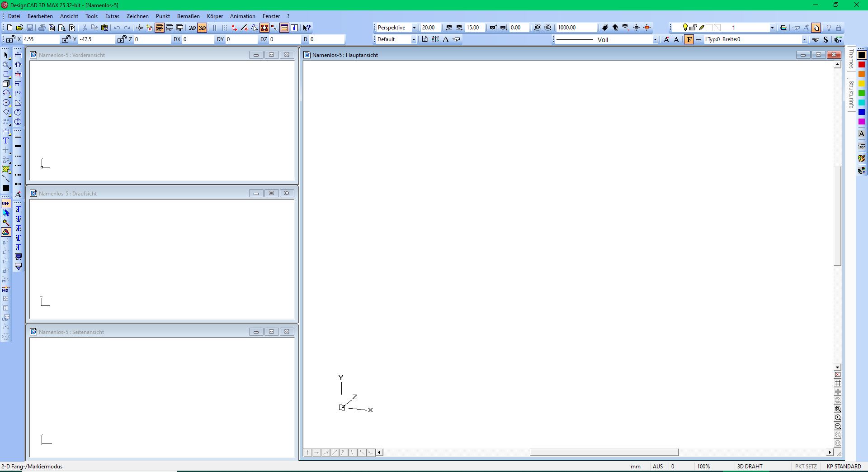Expand the Voll line style dropdown
Viewport: 868px width, 472px height.
pyautogui.click(x=655, y=39)
